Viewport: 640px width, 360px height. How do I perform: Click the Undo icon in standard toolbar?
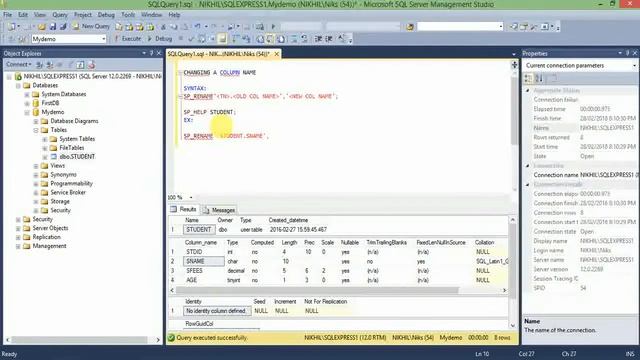pos(197,27)
